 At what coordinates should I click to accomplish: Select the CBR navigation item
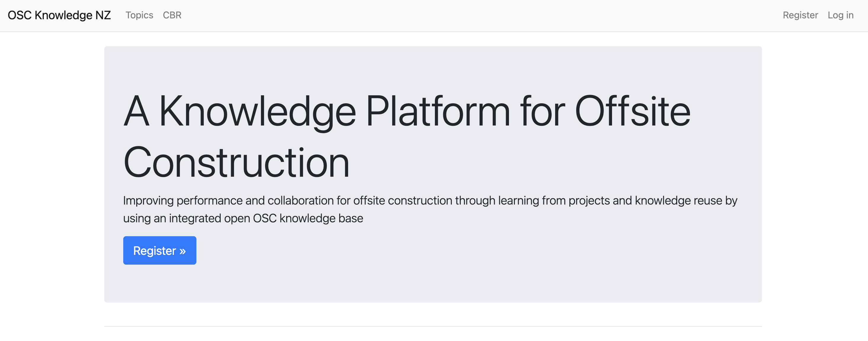point(172,15)
